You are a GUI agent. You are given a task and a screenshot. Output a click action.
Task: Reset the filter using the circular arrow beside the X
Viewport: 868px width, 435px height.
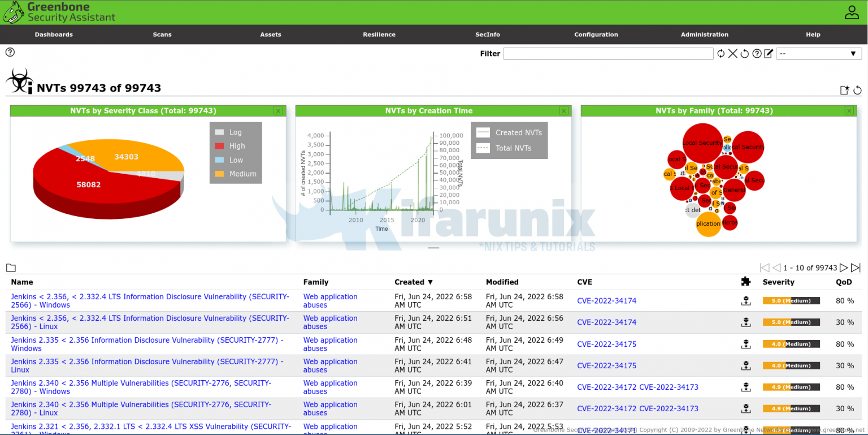click(745, 54)
